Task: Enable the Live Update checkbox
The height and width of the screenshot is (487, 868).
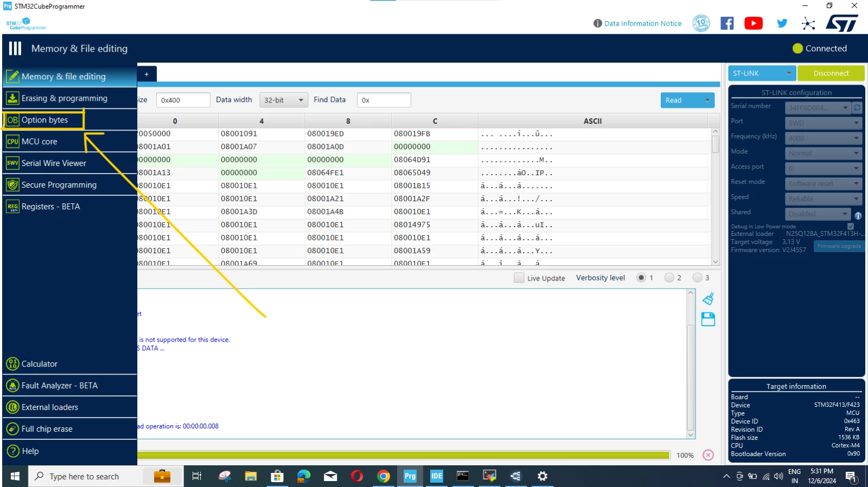Action: click(x=519, y=278)
